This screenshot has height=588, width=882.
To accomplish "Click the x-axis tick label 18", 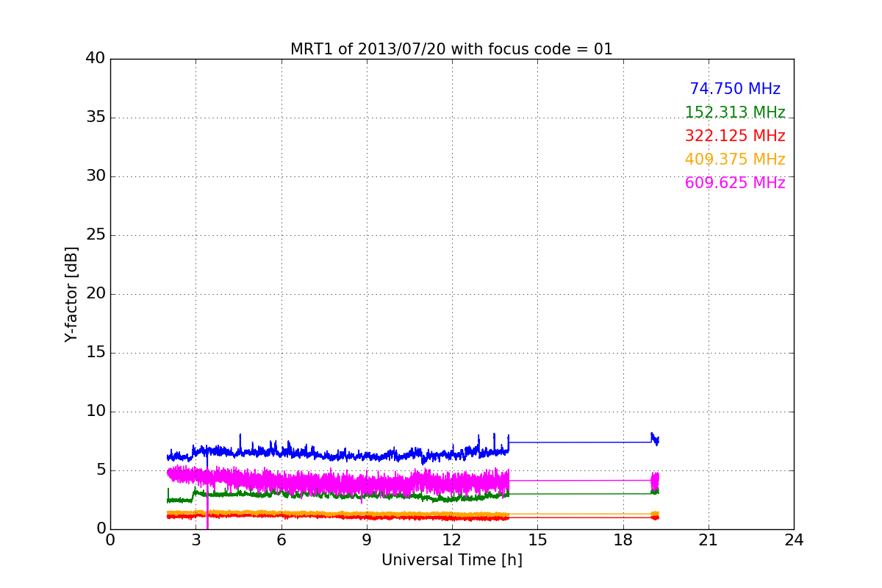I will coord(623,540).
